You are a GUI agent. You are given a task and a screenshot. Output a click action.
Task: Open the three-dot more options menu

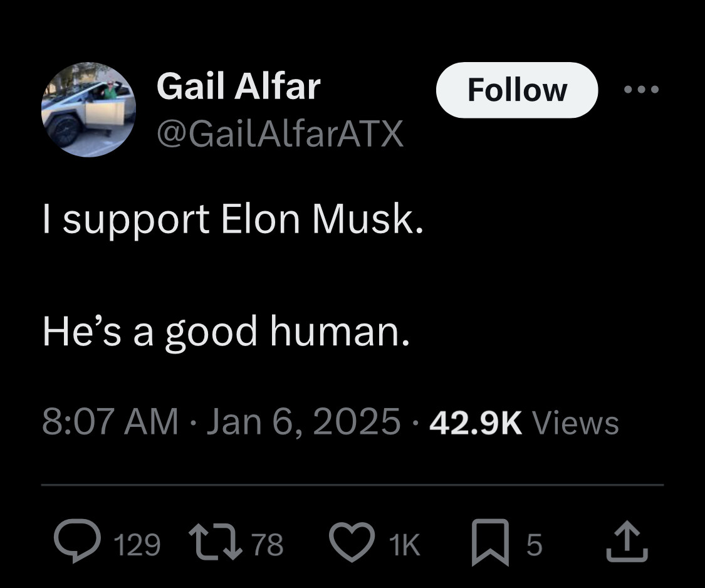642,90
